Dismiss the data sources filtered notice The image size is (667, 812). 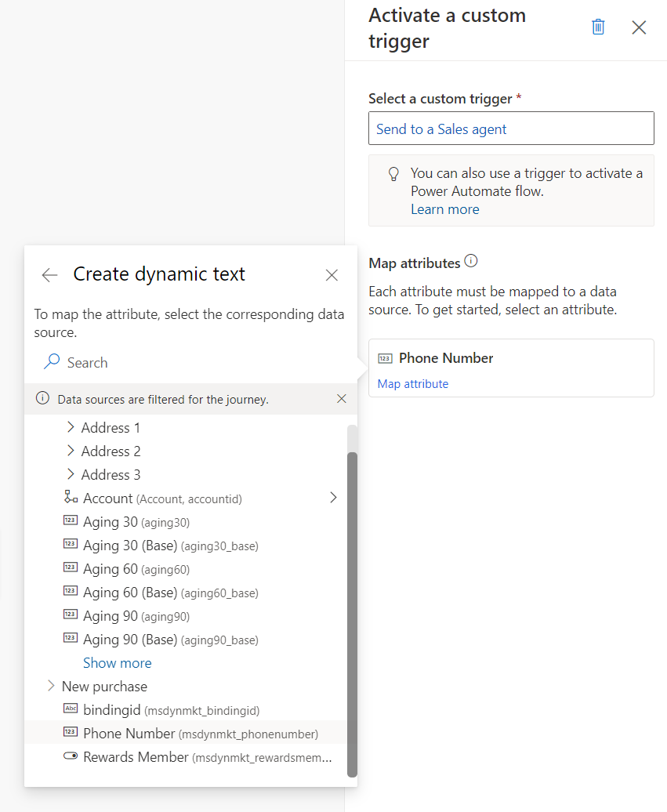tap(341, 399)
